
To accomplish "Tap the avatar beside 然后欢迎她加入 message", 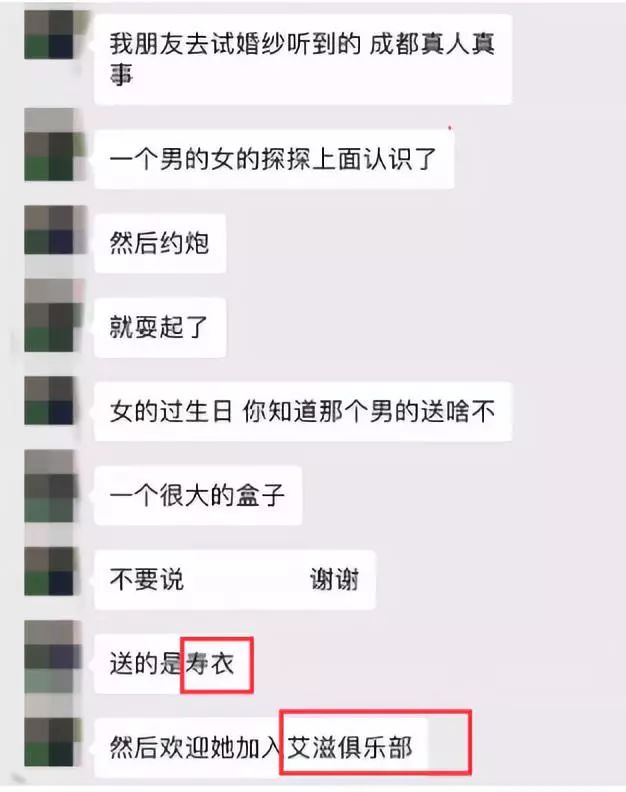I will [x=49, y=741].
